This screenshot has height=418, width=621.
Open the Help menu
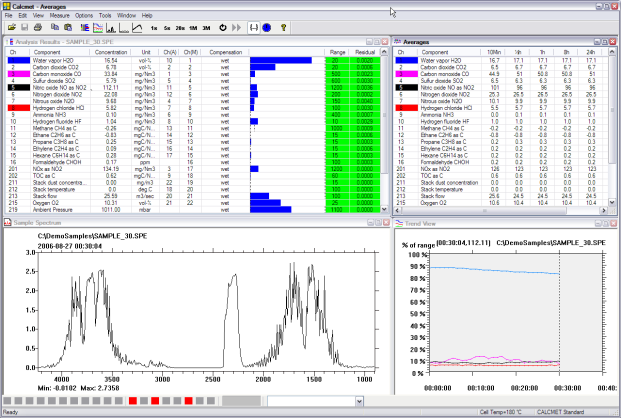tap(147, 15)
